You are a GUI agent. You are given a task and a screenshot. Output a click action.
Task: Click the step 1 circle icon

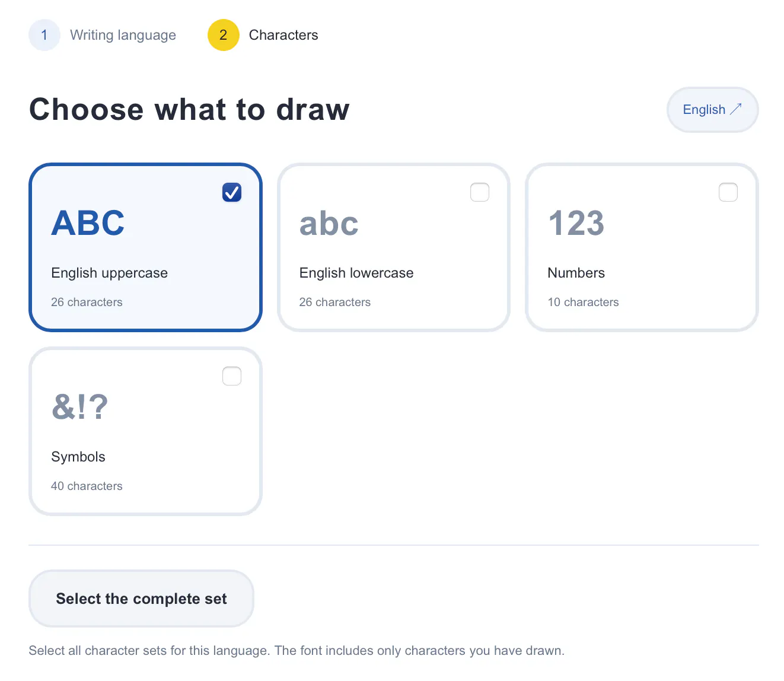(44, 35)
